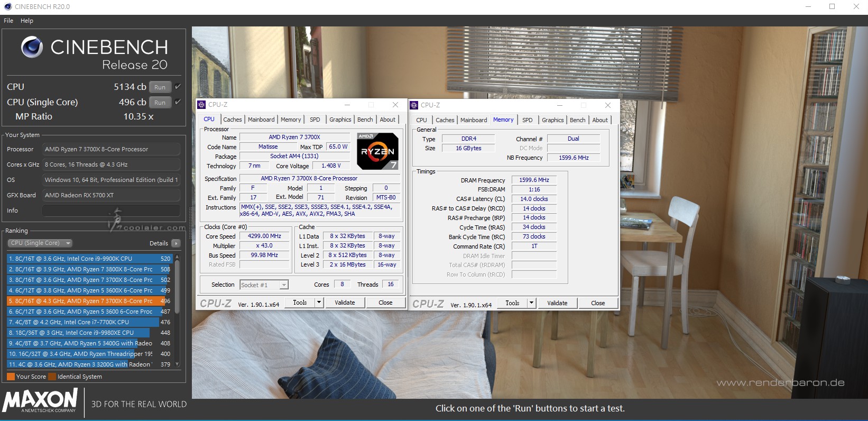The height and width of the screenshot is (421, 868).
Task: Select ranking row Intel Core i9-9900K CPU
Action: point(90,259)
